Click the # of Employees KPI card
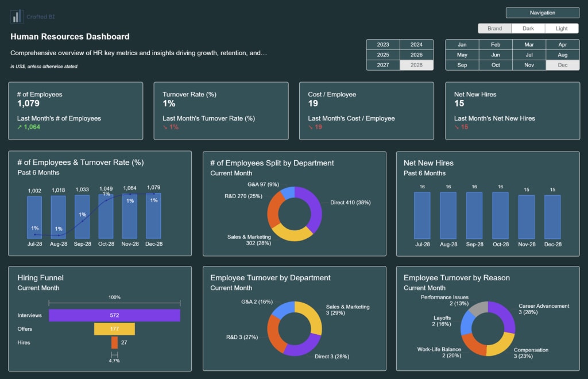The image size is (588, 379). pos(75,111)
